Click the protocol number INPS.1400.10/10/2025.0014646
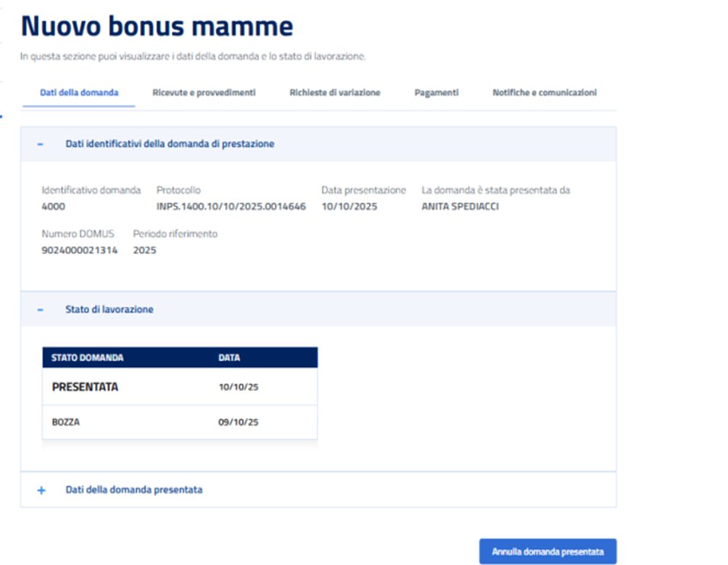This screenshot has height=565, width=728. 231,207
